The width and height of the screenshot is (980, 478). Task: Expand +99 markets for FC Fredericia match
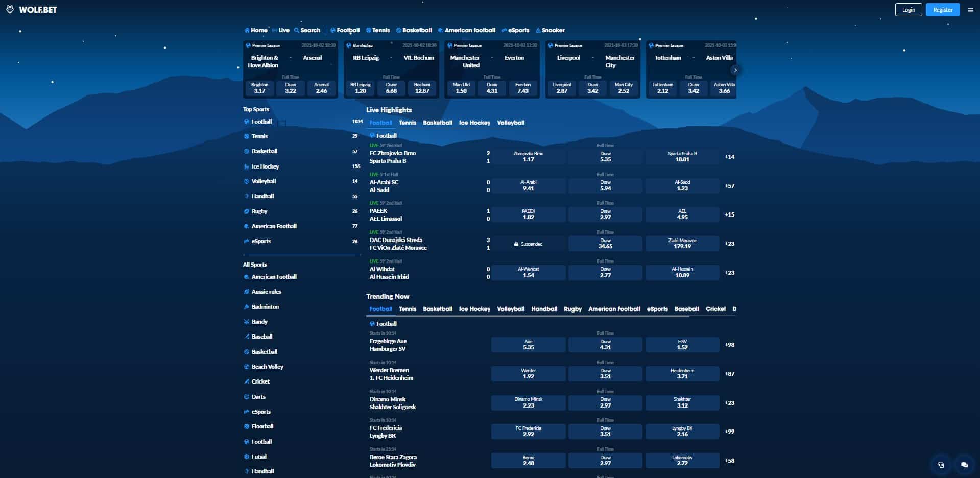click(x=730, y=432)
